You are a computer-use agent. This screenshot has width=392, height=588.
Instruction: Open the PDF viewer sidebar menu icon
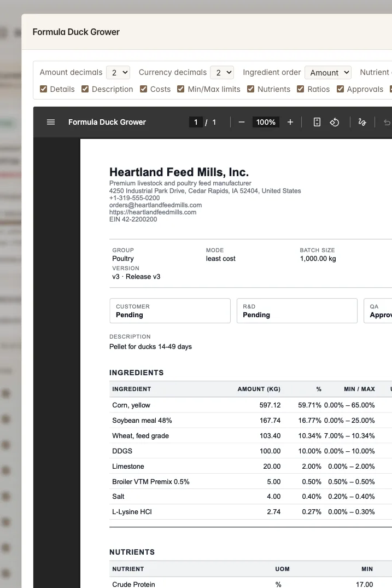pyautogui.click(x=51, y=123)
